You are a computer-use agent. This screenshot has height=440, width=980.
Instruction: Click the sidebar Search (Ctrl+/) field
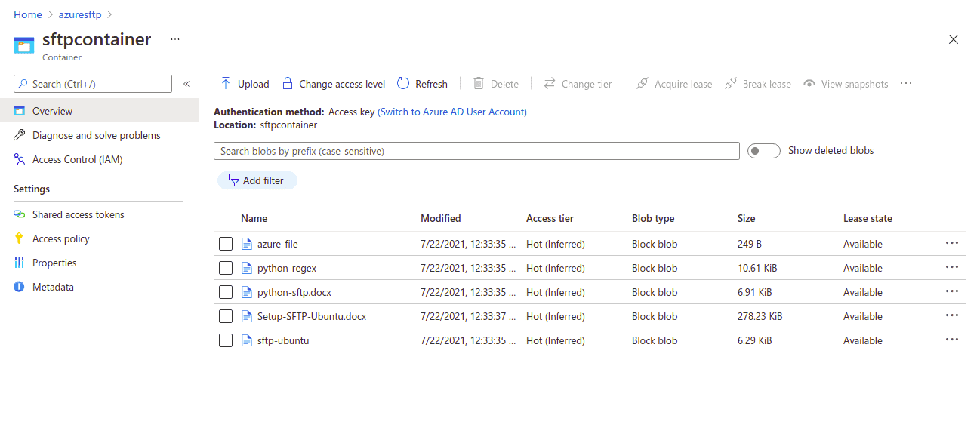click(x=93, y=84)
